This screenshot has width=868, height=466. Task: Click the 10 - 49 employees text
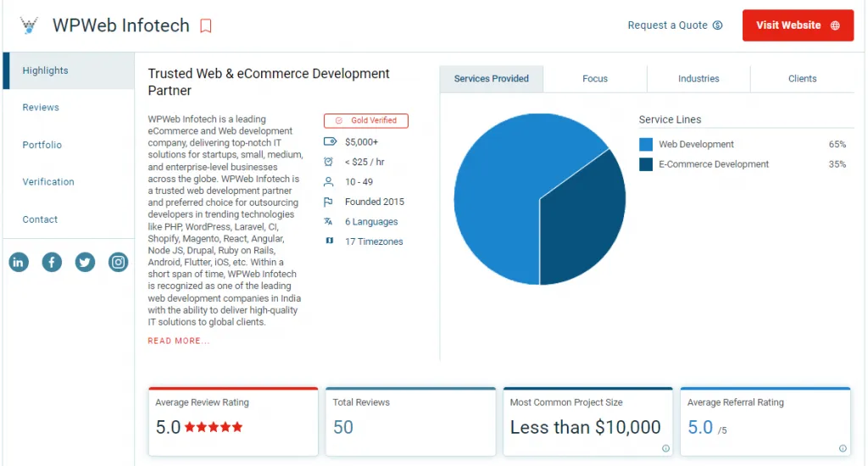coord(359,182)
